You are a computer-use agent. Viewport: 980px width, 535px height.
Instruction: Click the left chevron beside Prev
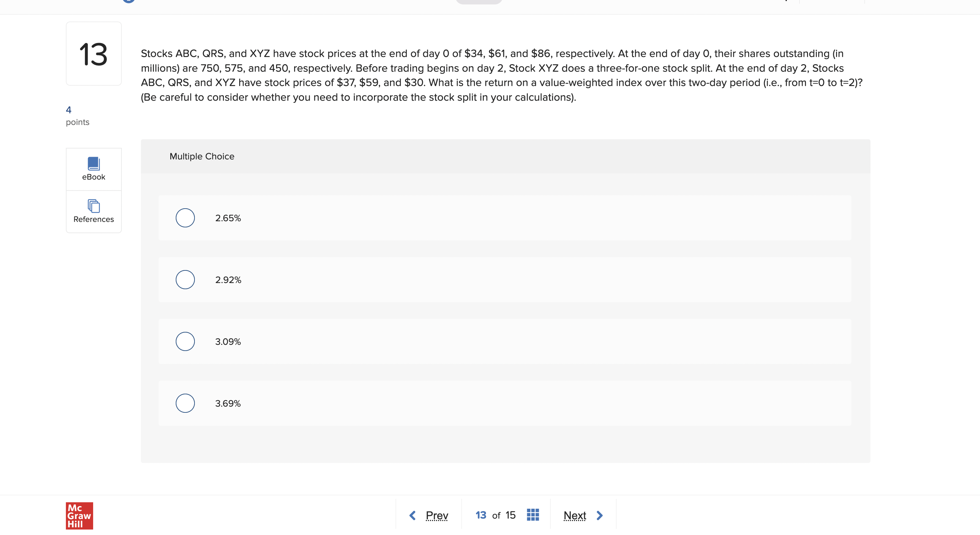pyautogui.click(x=413, y=515)
